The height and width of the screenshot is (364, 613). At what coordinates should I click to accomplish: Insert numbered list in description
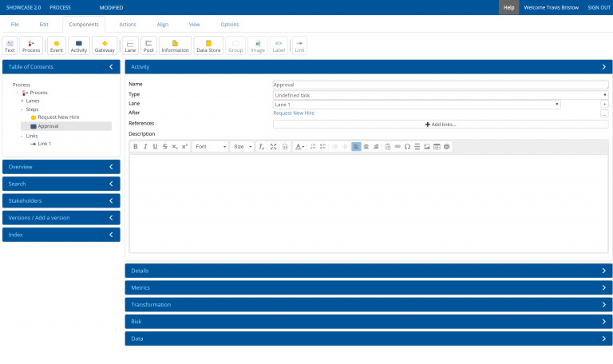point(313,147)
